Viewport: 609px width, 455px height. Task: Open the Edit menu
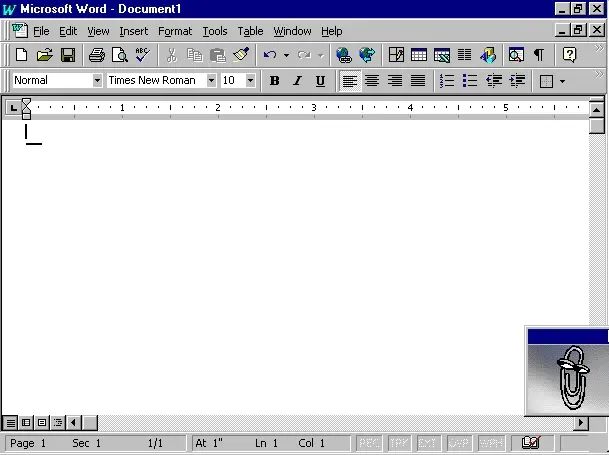pyautogui.click(x=68, y=31)
